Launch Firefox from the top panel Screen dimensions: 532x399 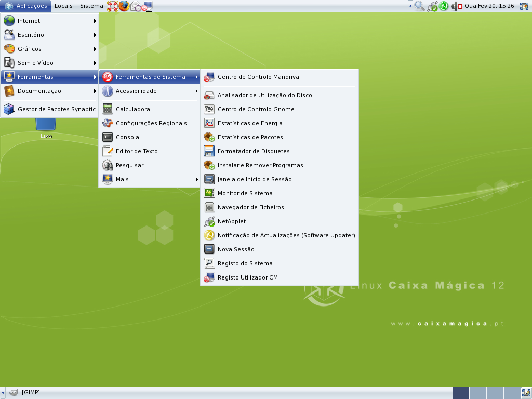tap(124, 6)
